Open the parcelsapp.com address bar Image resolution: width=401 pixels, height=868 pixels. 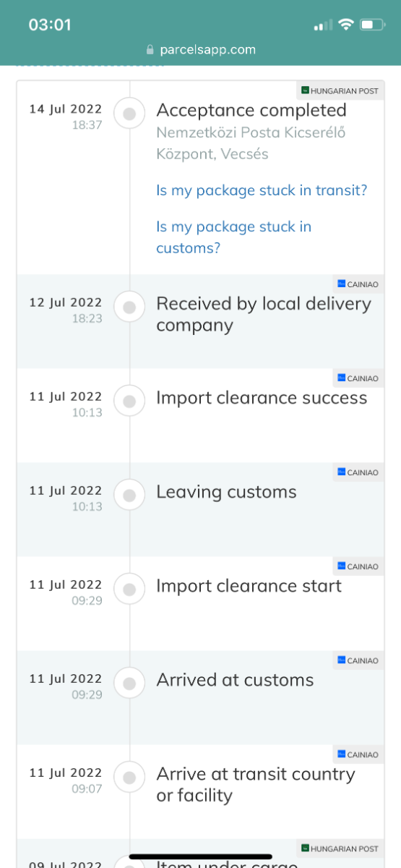200,50
